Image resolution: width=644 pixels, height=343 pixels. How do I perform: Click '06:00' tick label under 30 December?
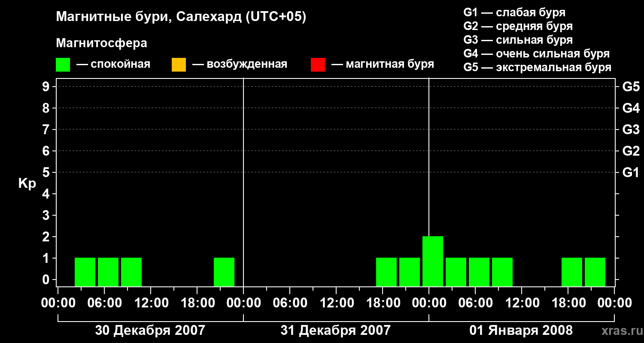coord(104,303)
